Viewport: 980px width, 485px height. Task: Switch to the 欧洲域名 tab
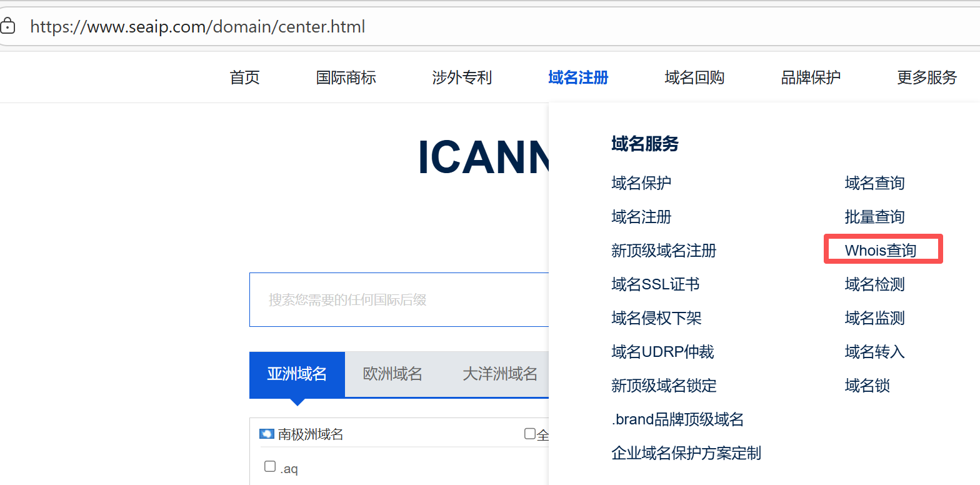(x=392, y=374)
